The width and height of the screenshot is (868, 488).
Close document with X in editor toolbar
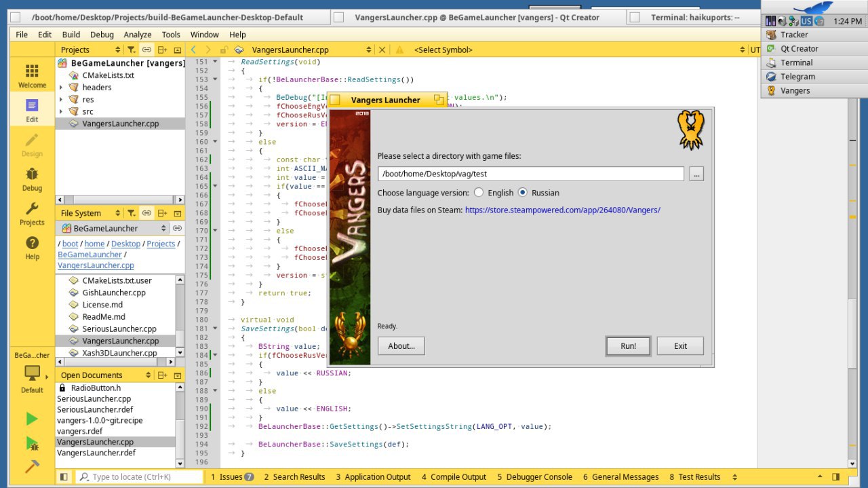[x=382, y=50]
